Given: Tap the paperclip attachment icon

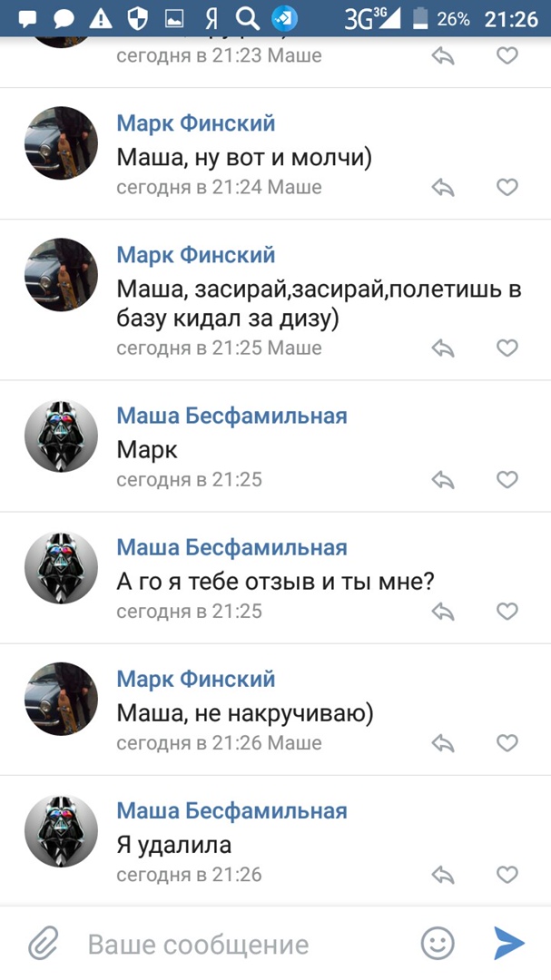Looking at the screenshot, I should click(x=43, y=944).
